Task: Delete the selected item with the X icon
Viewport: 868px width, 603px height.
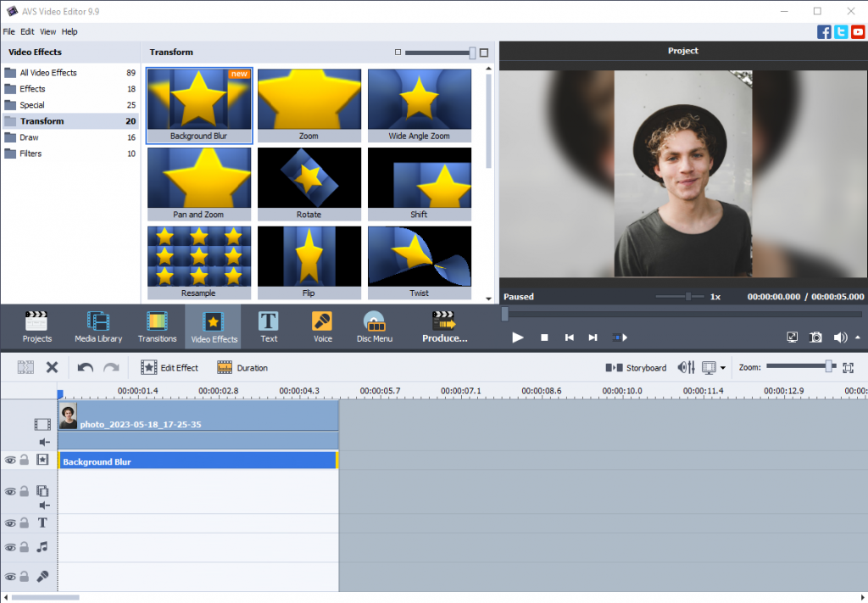Action: tap(52, 367)
